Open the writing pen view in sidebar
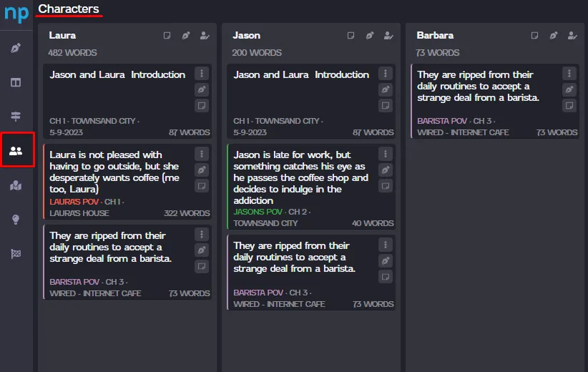 pyautogui.click(x=16, y=48)
